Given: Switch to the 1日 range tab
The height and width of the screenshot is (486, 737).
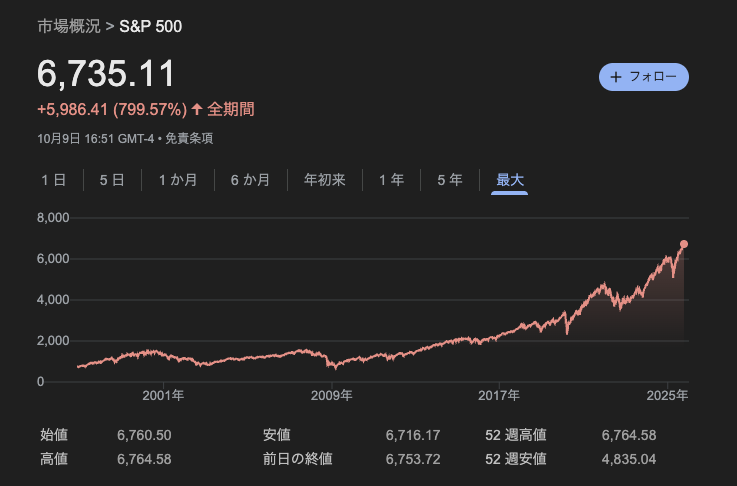Looking at the screenshot, I should 54,180.
